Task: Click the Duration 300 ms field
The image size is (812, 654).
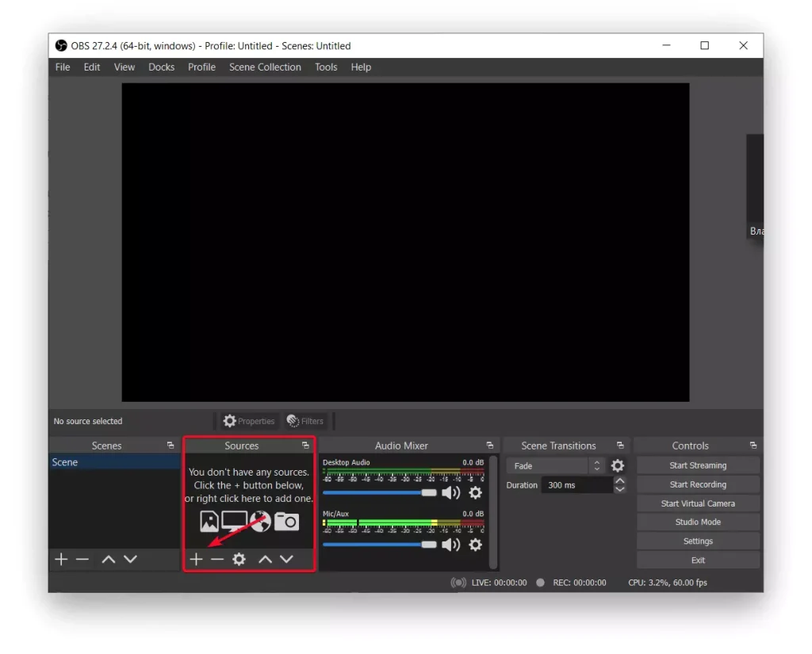Action: [x=577, y=485]
